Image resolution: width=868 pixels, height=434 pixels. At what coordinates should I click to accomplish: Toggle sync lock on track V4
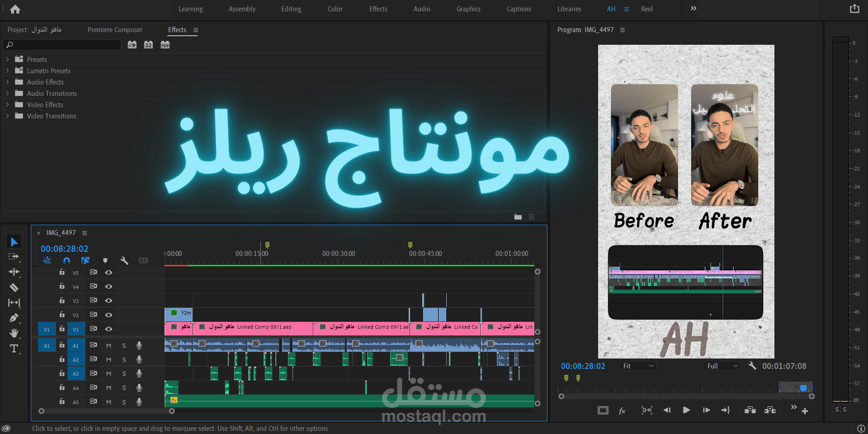93,286
